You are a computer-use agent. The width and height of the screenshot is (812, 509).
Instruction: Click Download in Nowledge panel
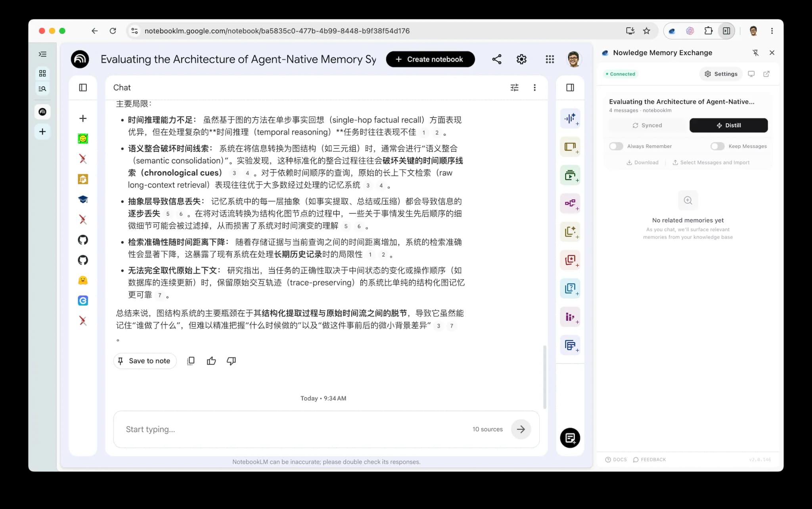pos(642,163)
